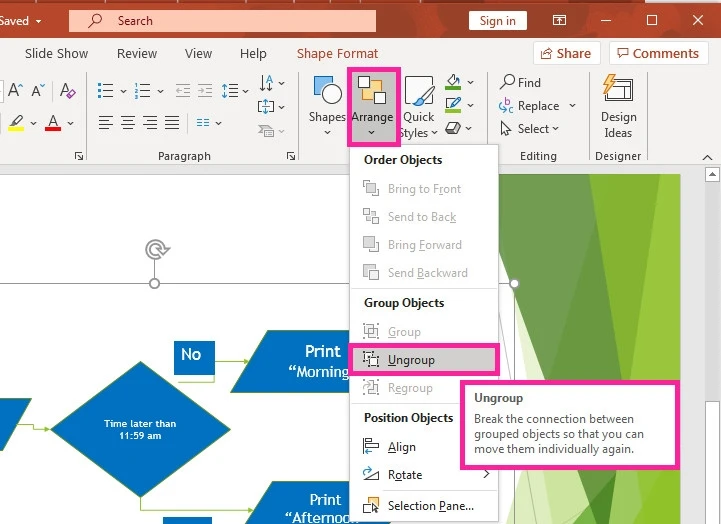Apply Shape Fill paint bucket
This screenshot has width=721, height=524.
click(453, 82)
